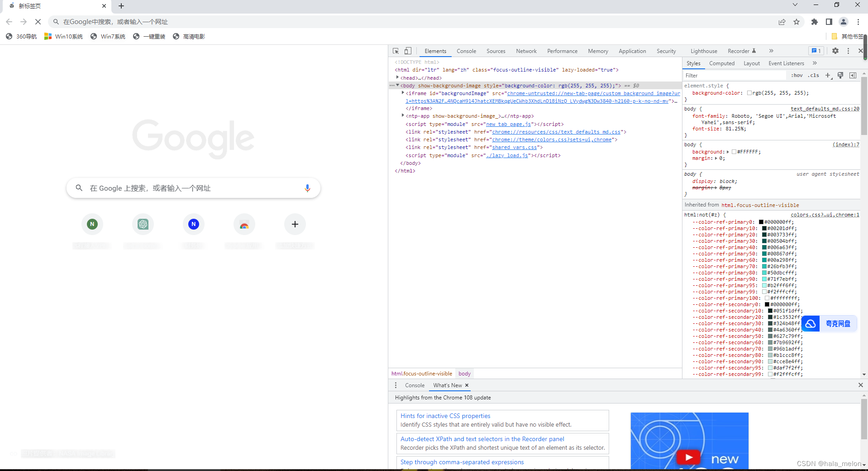Open the rainbow arc shortcut tile
This screenshot has width=868, height=471.
[x=244, y=224]
